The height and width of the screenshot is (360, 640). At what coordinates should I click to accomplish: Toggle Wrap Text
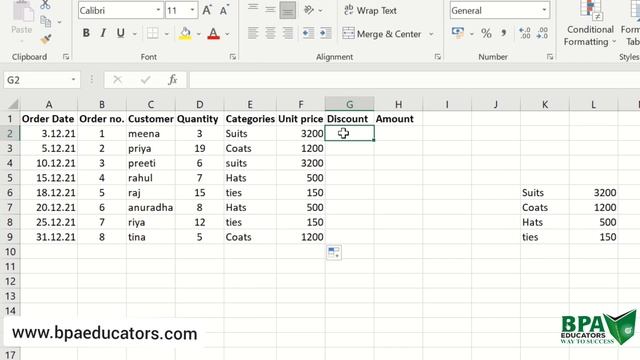[370, 10]
